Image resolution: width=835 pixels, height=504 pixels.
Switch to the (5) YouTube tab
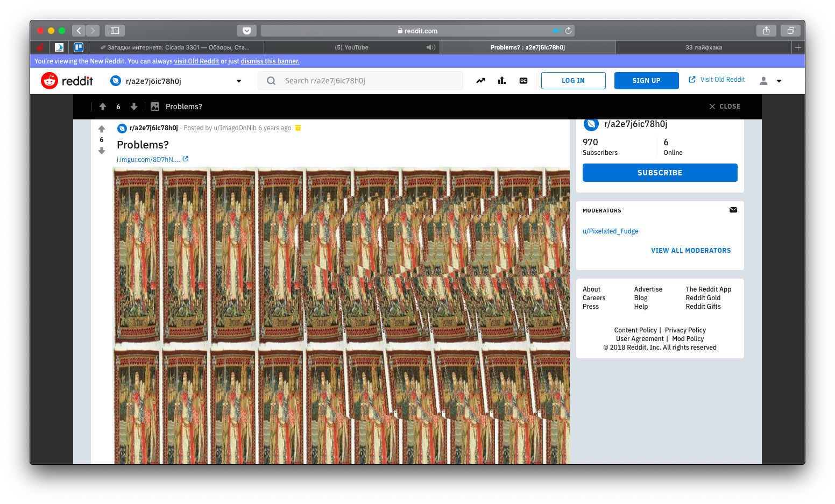click(352, 47)
